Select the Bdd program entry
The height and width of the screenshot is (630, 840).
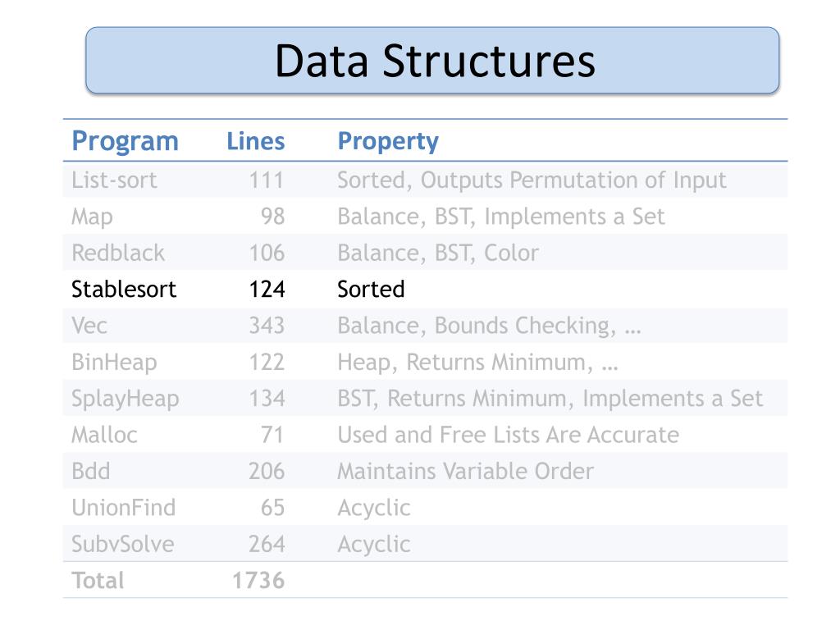point(90,472)
